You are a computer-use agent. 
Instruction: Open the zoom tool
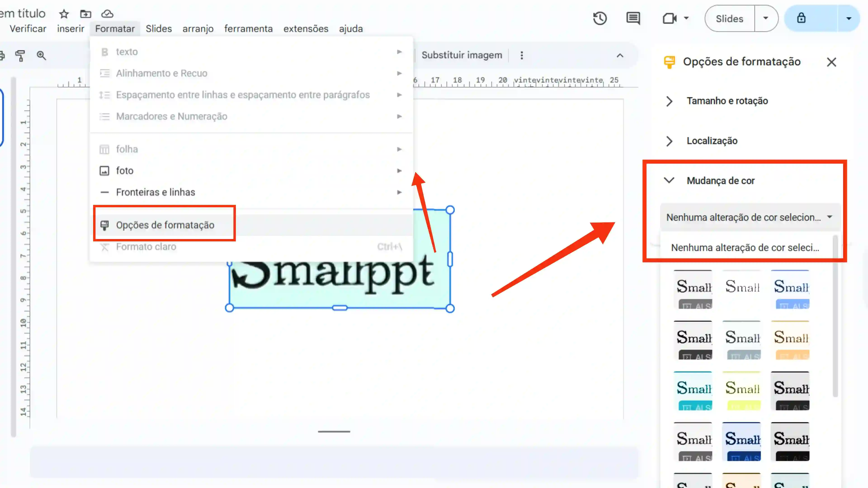[41, 56]
